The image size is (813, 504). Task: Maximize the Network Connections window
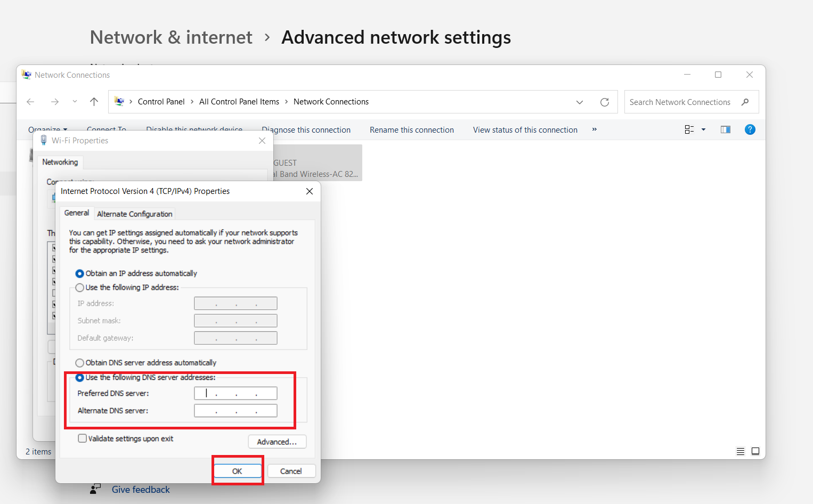[718, 75]
